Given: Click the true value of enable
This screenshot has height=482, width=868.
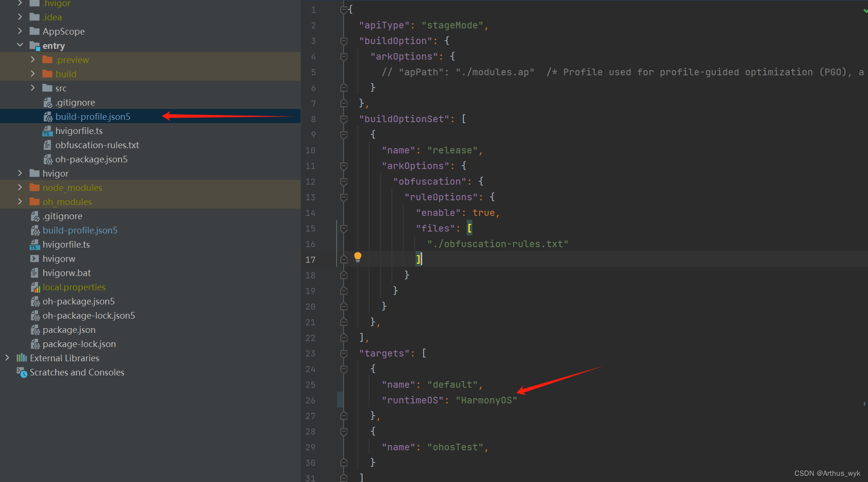Looking at the screenshot, I should tap(484, 213).
